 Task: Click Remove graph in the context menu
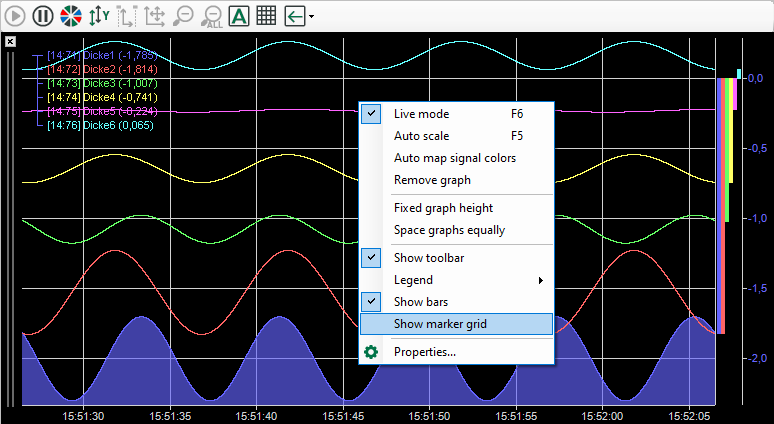coord(432,180)
